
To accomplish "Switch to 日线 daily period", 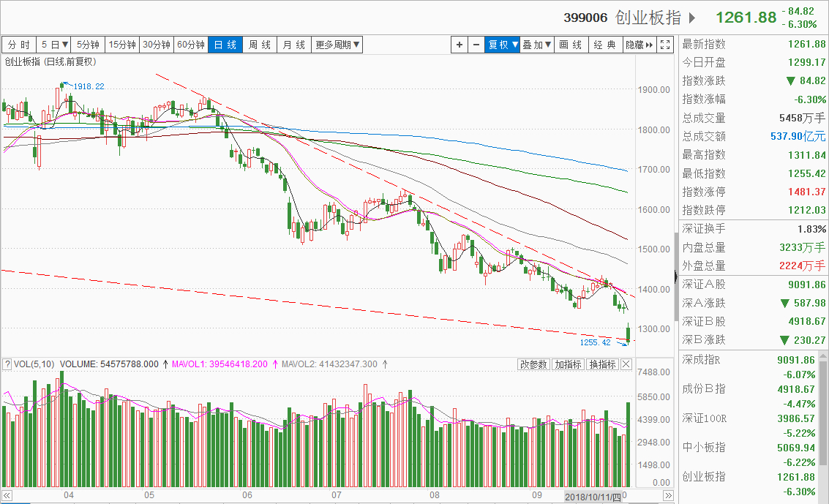I will (x=225, y=45).
